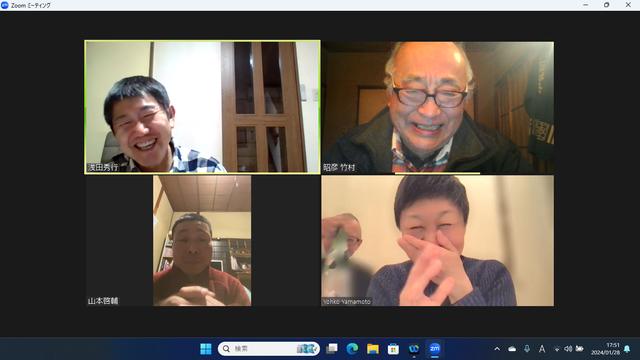
Task: Open File Explorer from the taskbar
Action: (x=373, y=349)
